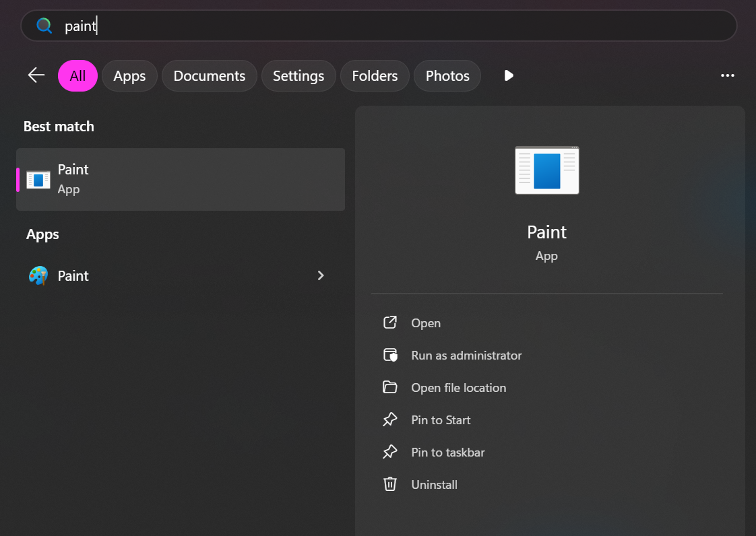Click the trash icon beside Uninstall
This screenshot has width=756, height=536.
(389, 484)
